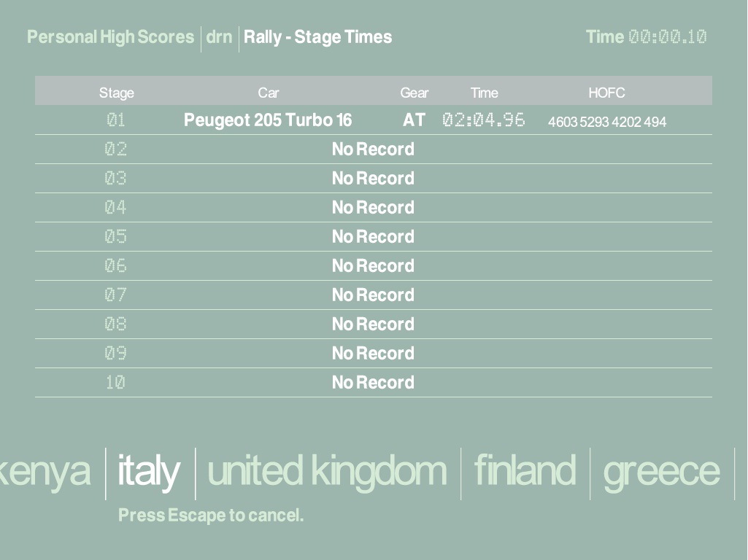Click the Gear column header
Screen dimensions: 748x560
415,93
